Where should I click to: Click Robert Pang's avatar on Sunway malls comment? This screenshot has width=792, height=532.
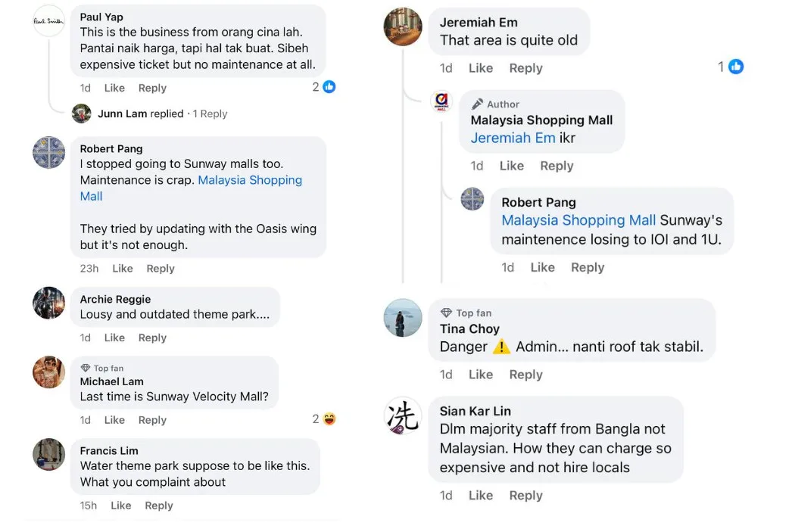[x=48, y=152]
